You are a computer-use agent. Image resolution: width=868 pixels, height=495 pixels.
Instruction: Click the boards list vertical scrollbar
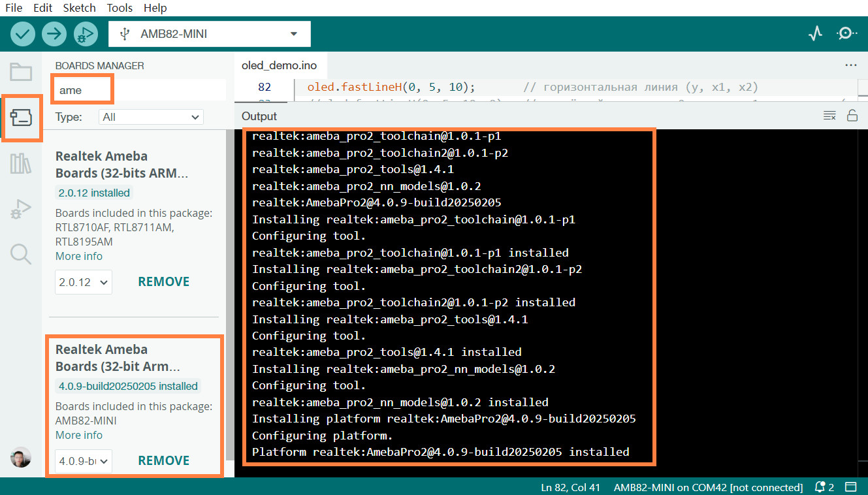pyautogui.click(x=229, y=294)
